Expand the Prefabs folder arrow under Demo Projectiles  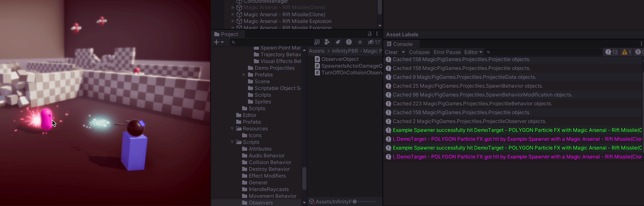pos(244,75)
